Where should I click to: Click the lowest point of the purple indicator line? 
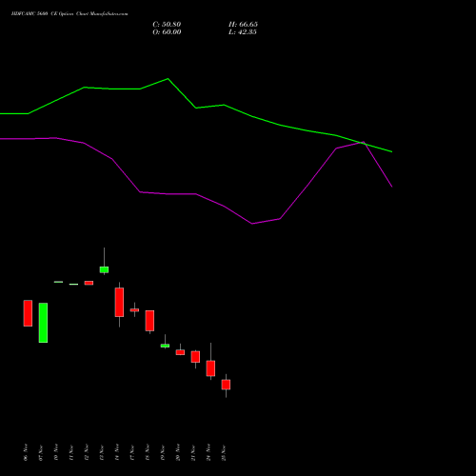point(252,224)
